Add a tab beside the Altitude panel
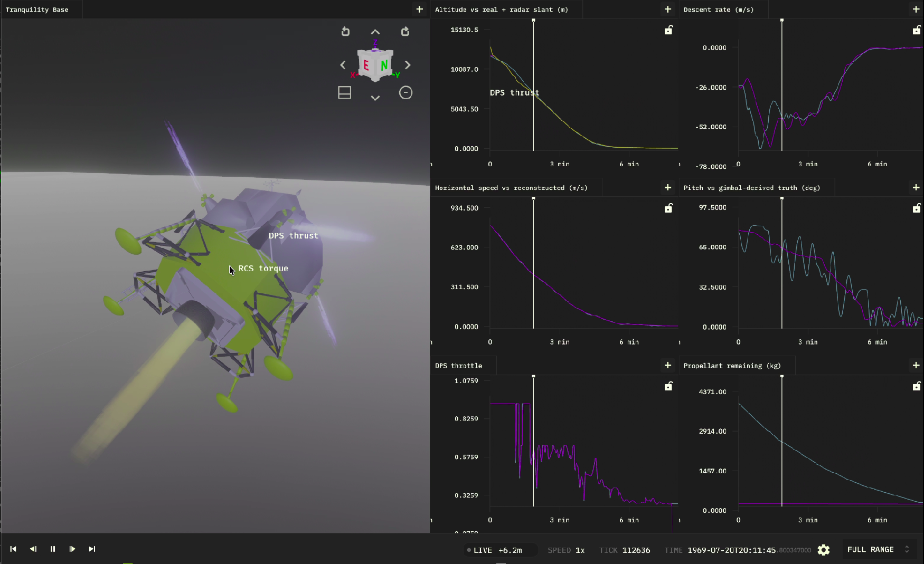 pos(668,9)
